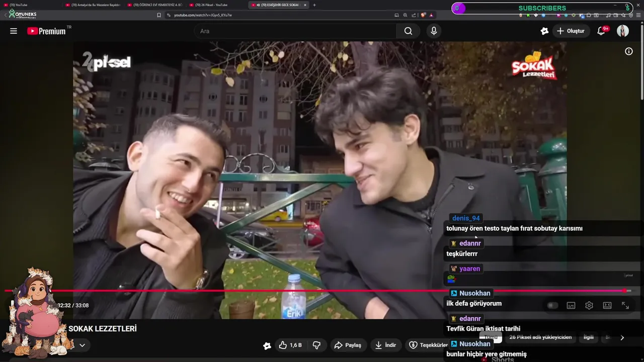Screen dimensions: 644x362
Task: Click yaaren username in chat overlay
Action: [x=469, y=268]
